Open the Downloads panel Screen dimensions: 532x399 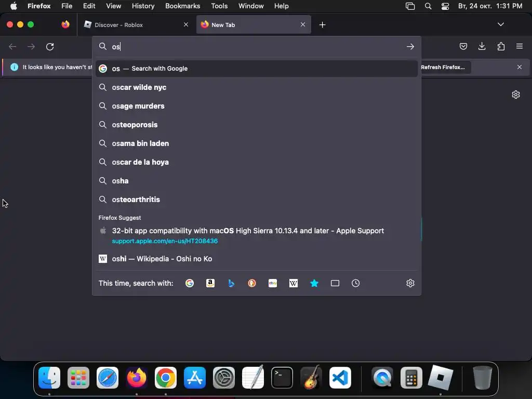pos(482,46)
